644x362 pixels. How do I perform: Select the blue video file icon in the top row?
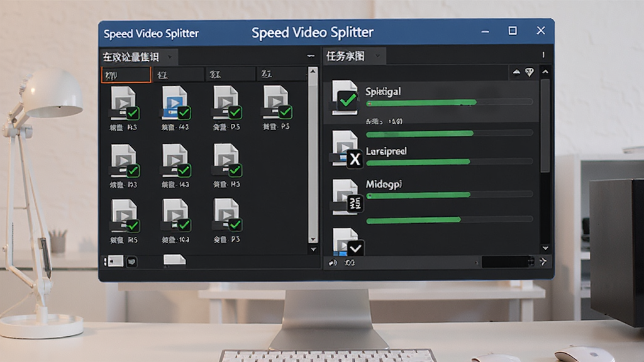click(176, 102)
